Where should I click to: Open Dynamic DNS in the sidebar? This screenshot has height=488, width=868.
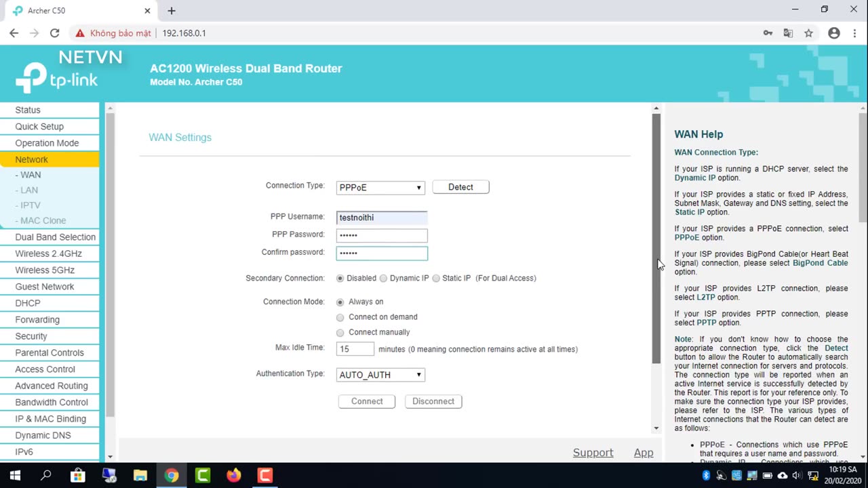click(x=50, y=435)
